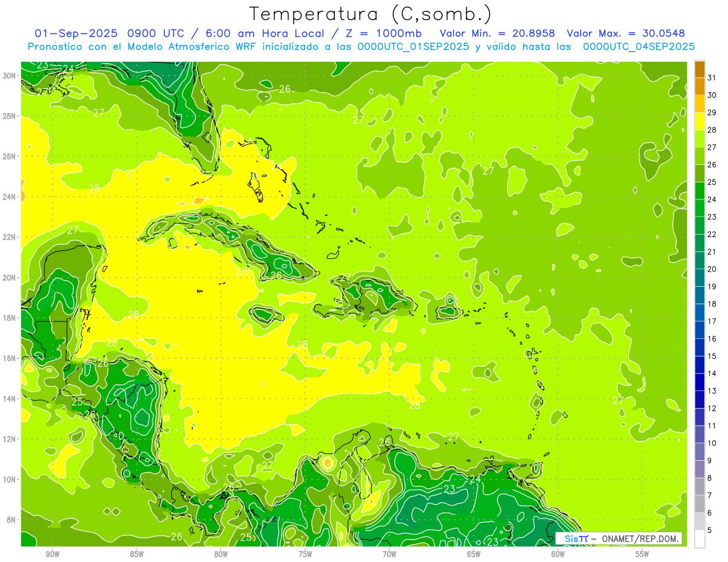Viewport: 728px width, 562px height.
Task: Pick the gray legend swatch between 6 and 7
Action: tap(699, 504)
